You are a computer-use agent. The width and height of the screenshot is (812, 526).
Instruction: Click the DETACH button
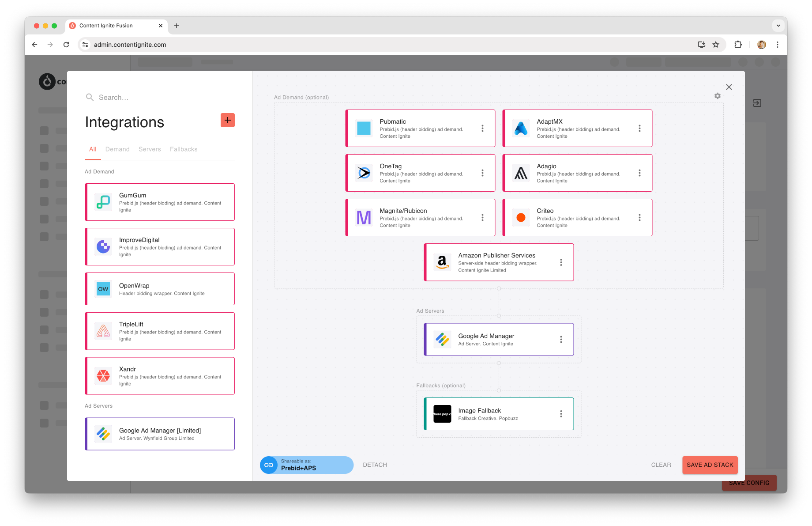[375, 465]
